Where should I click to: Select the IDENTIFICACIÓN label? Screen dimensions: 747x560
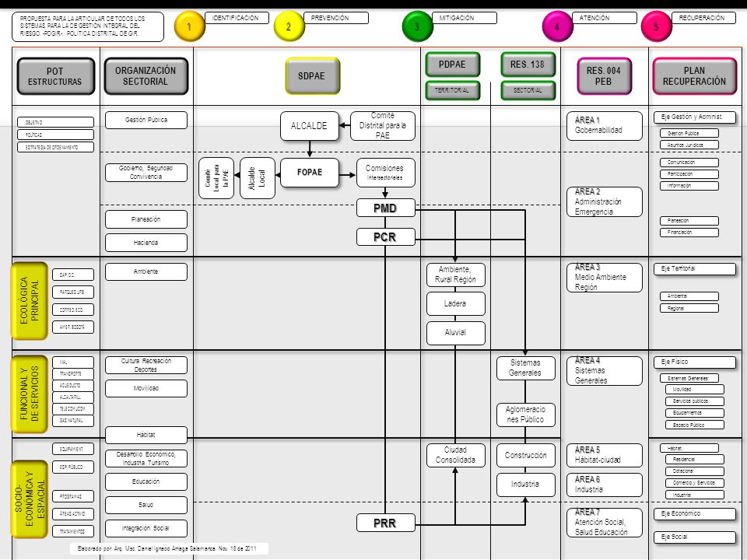[x=237, y=18]
